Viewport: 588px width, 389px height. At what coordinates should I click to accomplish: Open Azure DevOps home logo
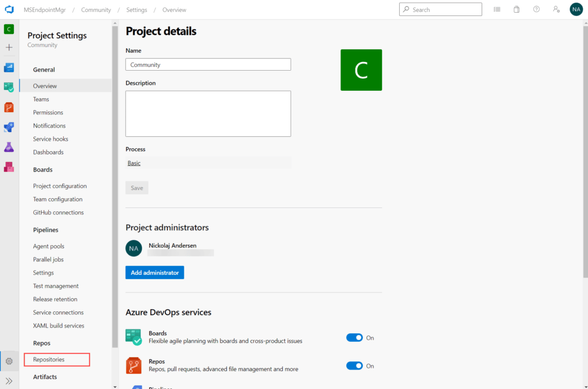(9, 9)
